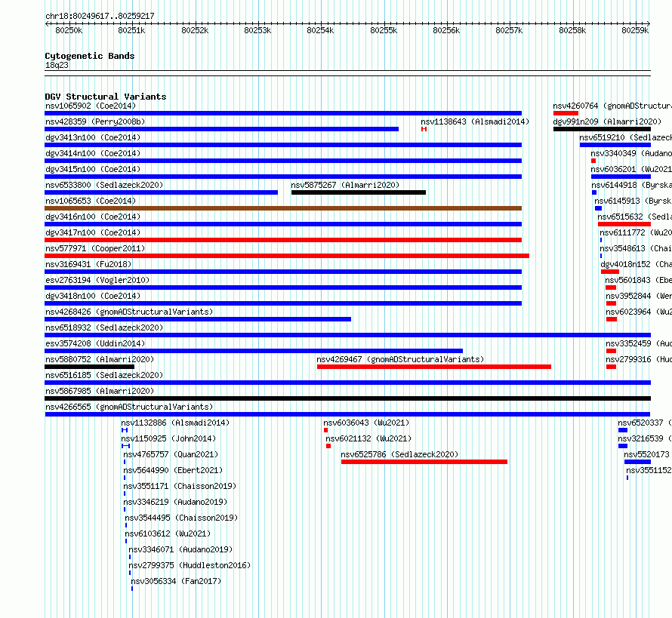Click the nsv6103612 (Wu2021) label

pyautogui.click(x=168, y=533)
